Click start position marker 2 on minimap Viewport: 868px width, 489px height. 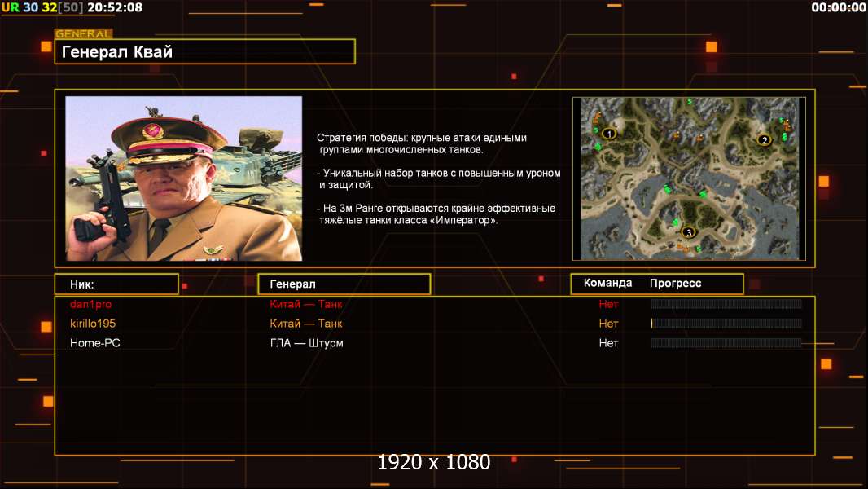tap(764, 140)
